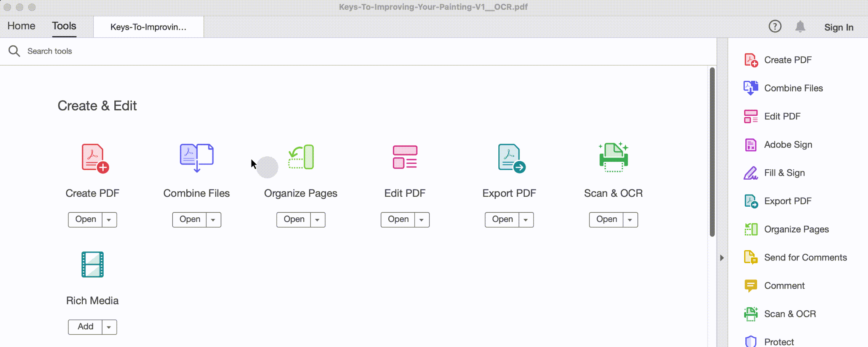Add the Rich Media tool
The width and height of the screenshot is (868, 347).
point(85,327)
